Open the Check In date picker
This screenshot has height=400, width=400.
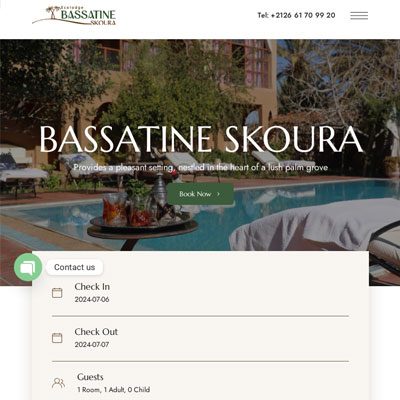(x=200, y=293)
